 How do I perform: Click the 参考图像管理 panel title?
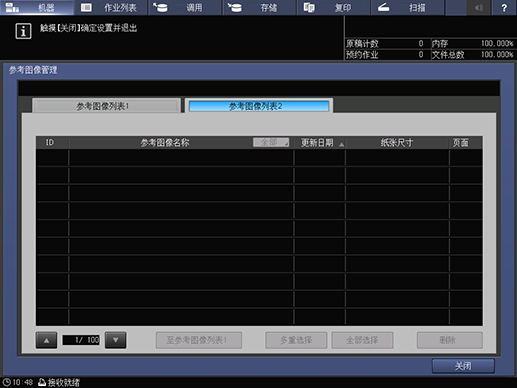[x=33, y=70]
